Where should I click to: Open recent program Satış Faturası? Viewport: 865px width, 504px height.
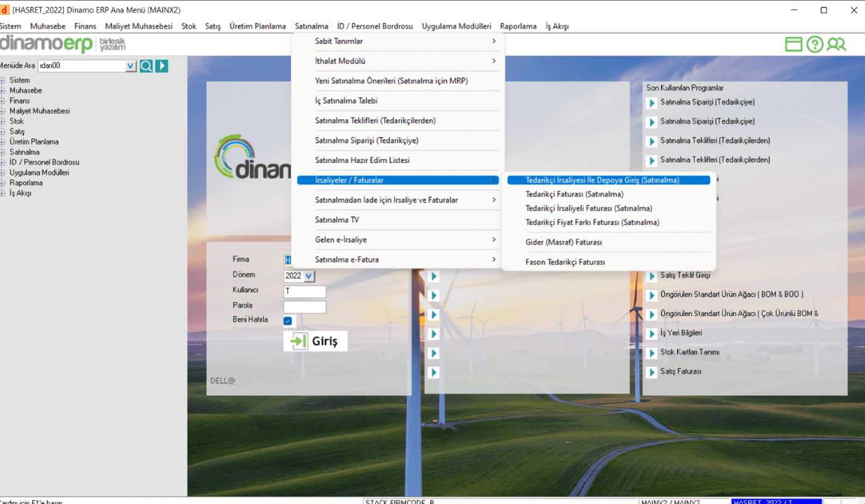click(681, 371)
